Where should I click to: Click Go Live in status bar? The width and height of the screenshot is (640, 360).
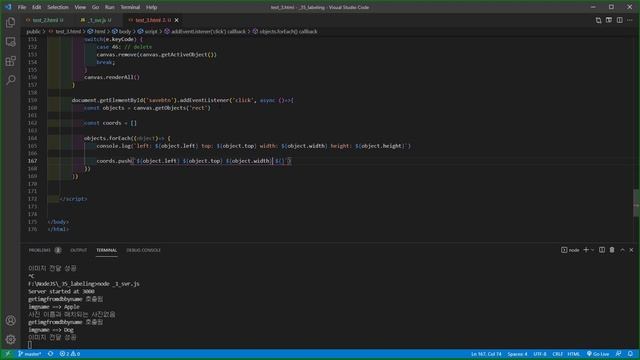click(x=598, y=354)
